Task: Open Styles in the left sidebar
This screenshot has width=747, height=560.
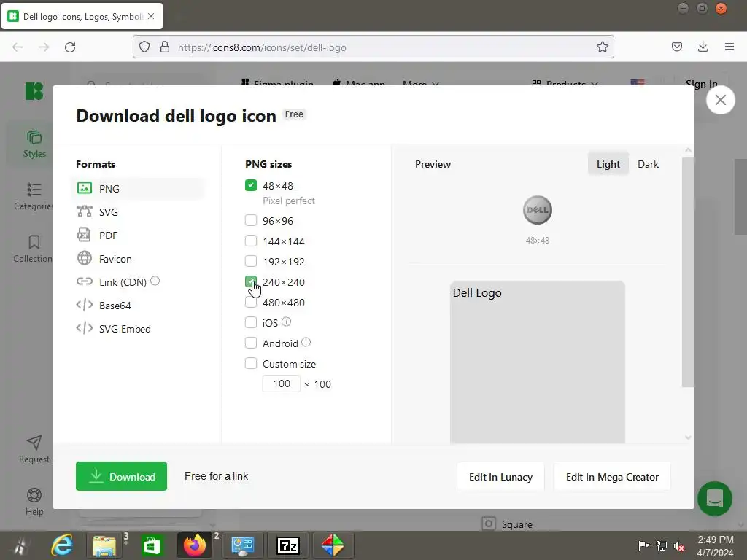Action: coord(34,144)
